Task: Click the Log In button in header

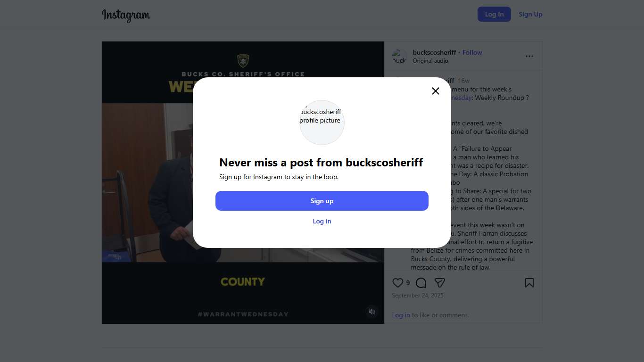Action: click(x=494, y=14)
